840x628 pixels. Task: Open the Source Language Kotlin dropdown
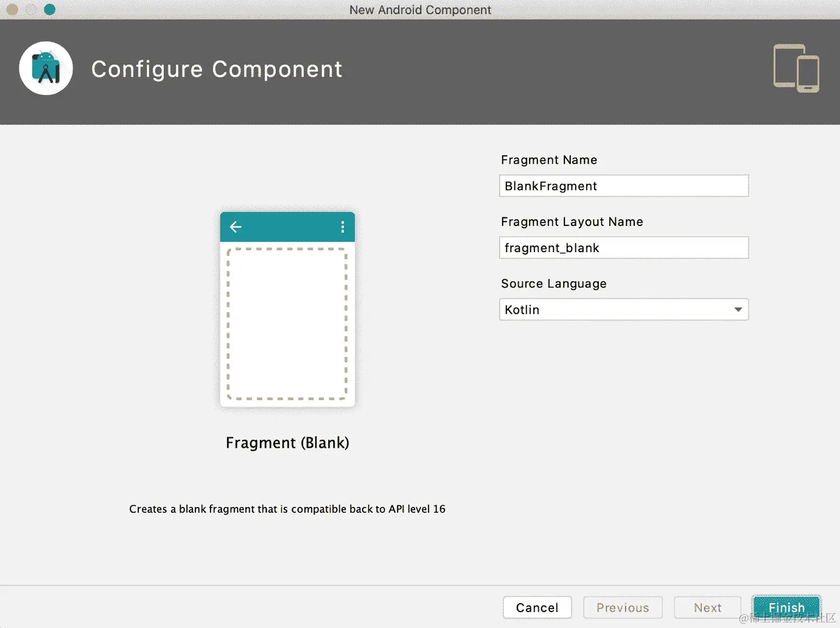[624, 309]
